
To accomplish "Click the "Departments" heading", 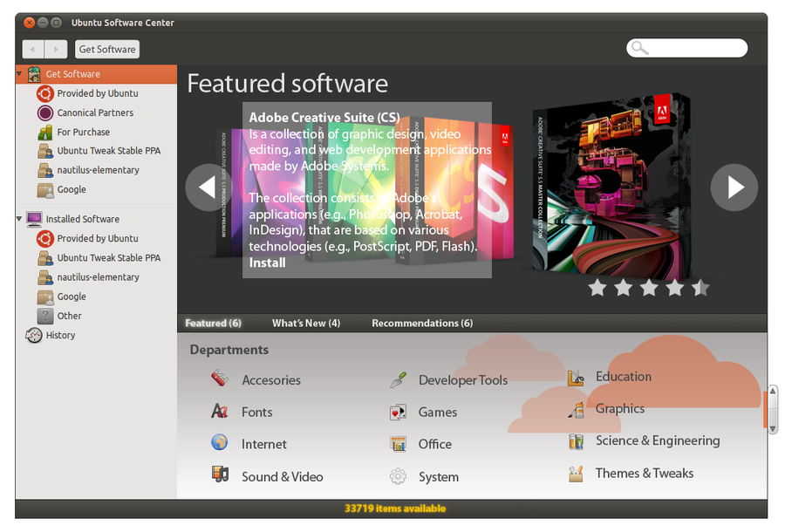I will click(229, 350).
